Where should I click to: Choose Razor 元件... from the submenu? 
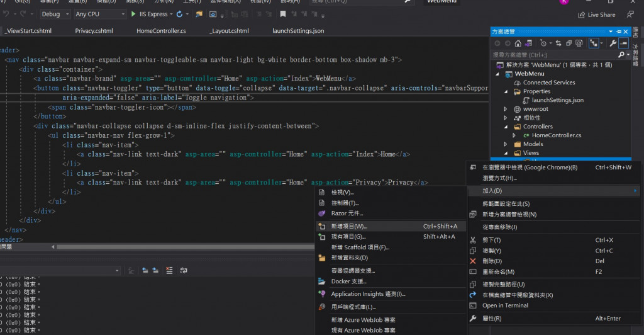pyautogui.click(x=391, y=213)
